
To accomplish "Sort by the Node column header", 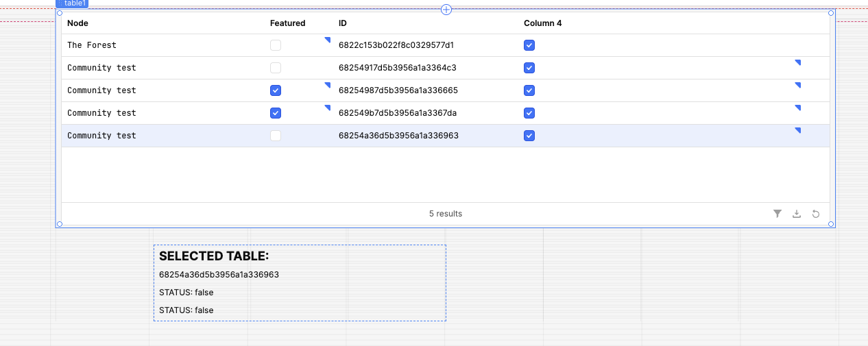I will (x=77, y=23).
